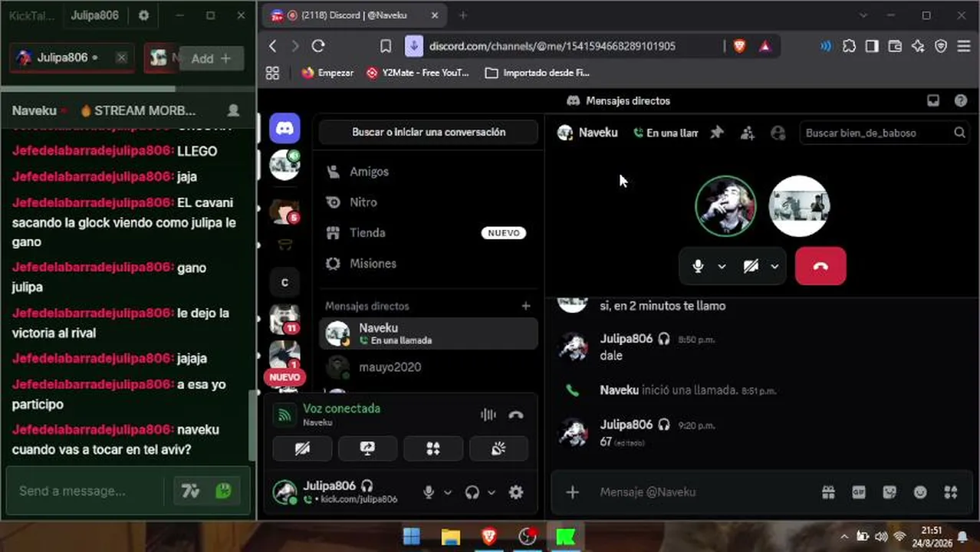The width and height of the screenshot is (980, 552).
Task: Send a gift icon in message bar
Action: click(828, 492)
